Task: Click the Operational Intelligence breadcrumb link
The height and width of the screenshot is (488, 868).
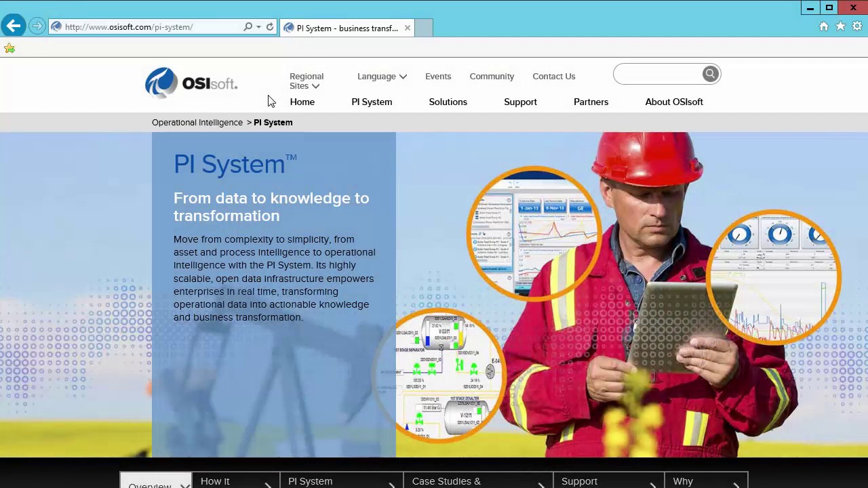Action: pos(197,123)
